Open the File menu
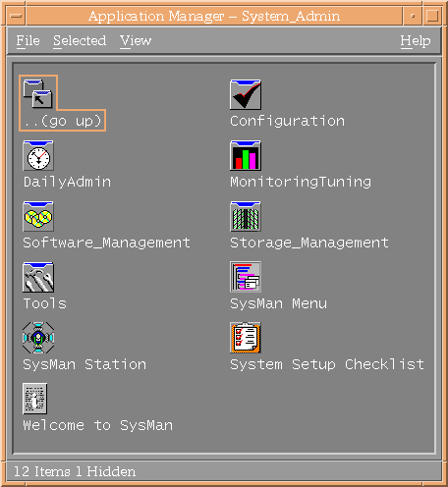This screenshot has width=448, height=487. click(x=28, y=41)
